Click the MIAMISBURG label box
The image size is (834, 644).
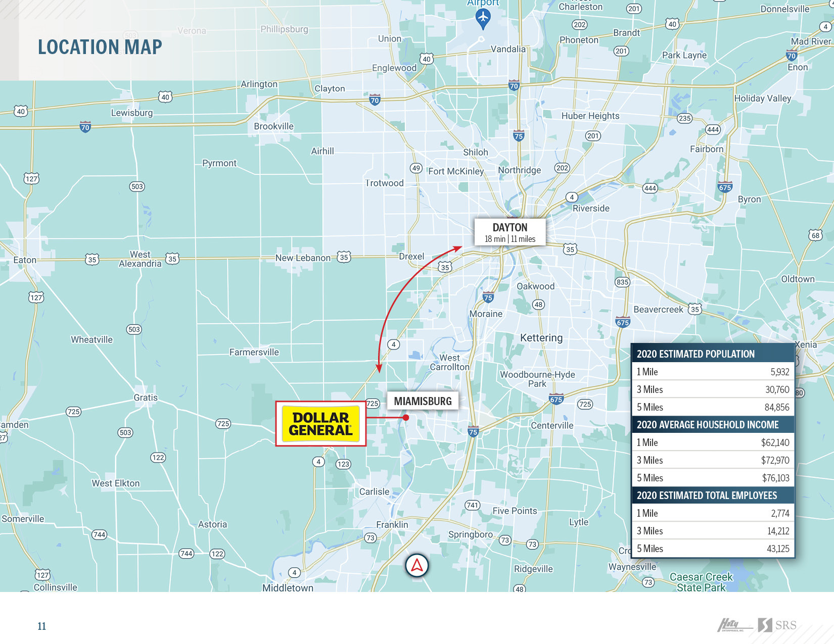[423, 401]
